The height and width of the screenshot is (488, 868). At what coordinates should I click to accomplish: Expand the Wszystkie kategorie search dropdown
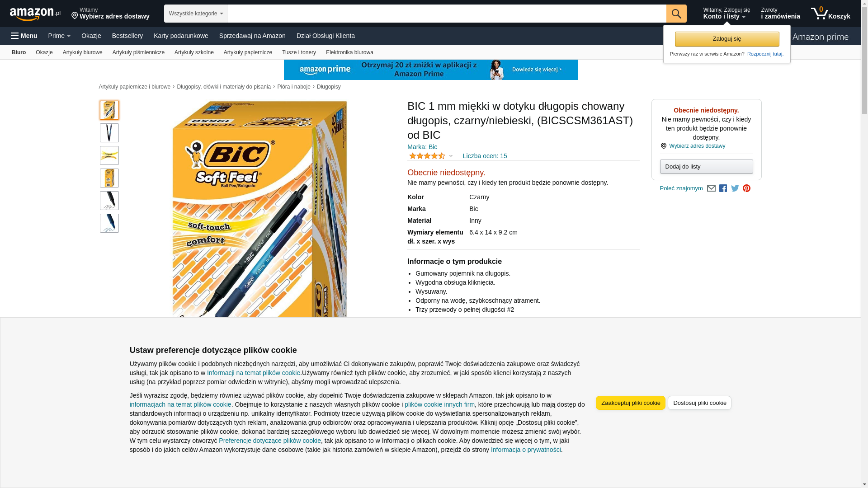[196, 14]
